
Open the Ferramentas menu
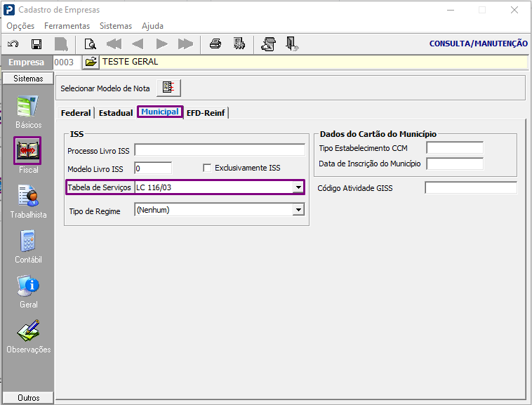67,26
